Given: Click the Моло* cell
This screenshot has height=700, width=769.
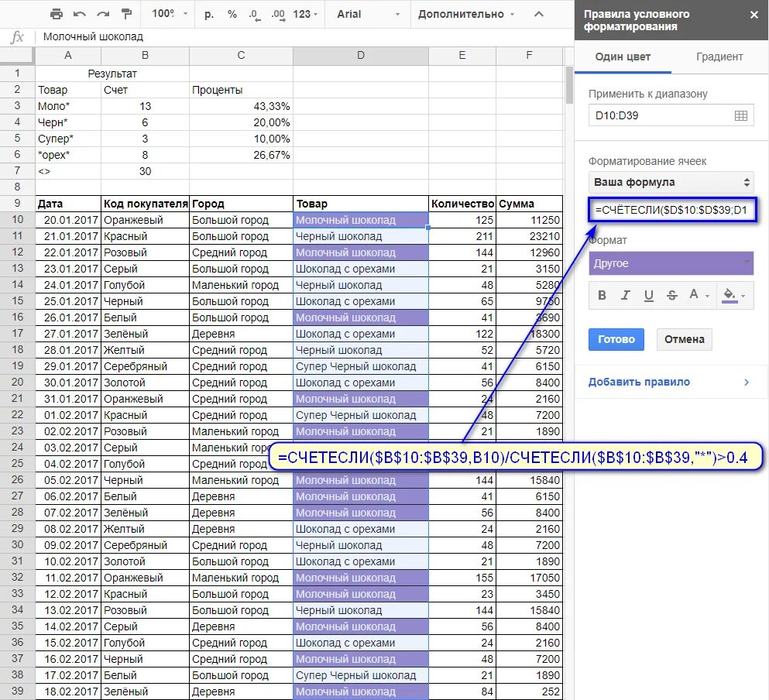Looking at the screenshot, I should point(67,106).
